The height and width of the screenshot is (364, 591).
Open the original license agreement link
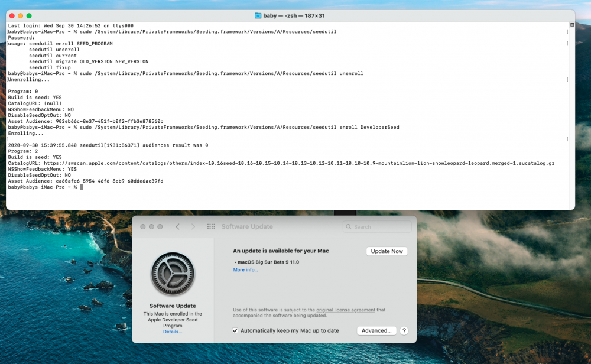pyautogui.click(x=346, y=310)
